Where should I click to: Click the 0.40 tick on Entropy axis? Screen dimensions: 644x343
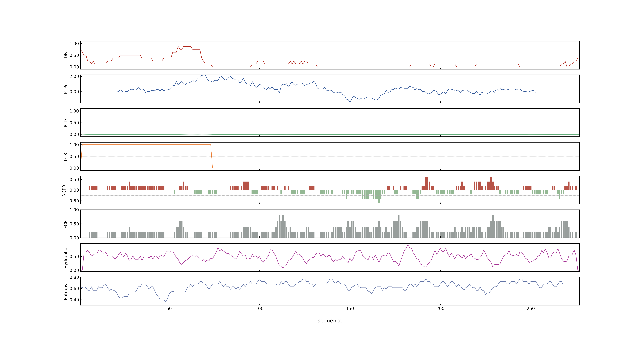click(74, 300)
